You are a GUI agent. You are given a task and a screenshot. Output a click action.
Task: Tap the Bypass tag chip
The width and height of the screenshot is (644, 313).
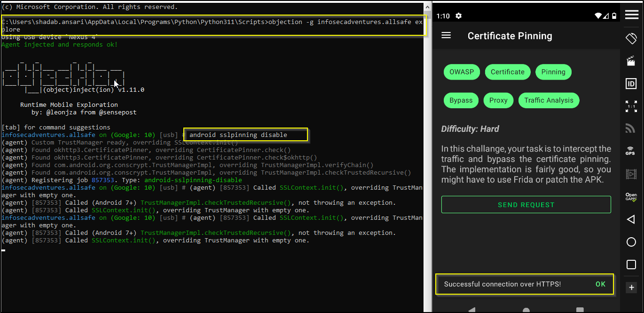[x=461, y=100]
